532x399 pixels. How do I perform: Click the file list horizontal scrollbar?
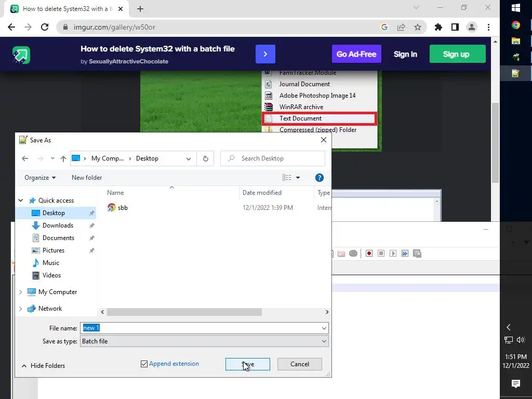pyautogui.click(x=184, y=312)
